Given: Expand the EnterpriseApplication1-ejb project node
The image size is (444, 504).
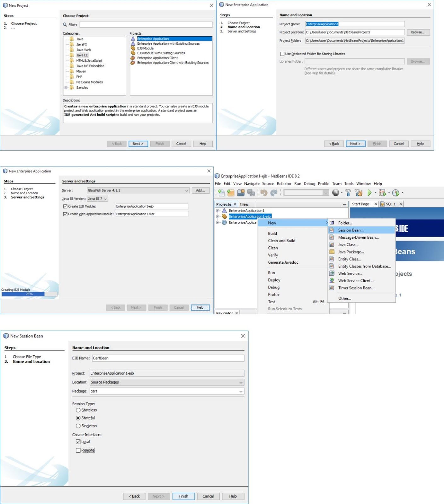Looking at the screenshot, I should tap(217, 217).
